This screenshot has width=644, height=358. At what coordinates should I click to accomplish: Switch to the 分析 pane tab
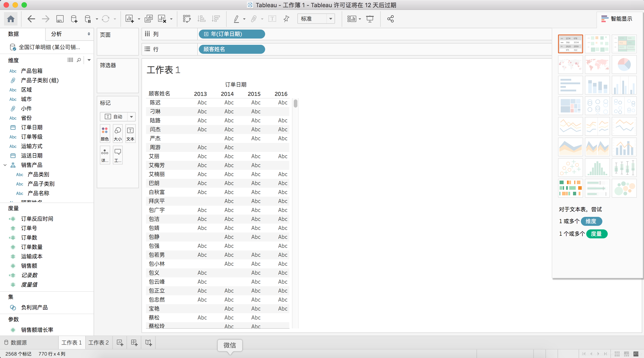click(56, 34)
